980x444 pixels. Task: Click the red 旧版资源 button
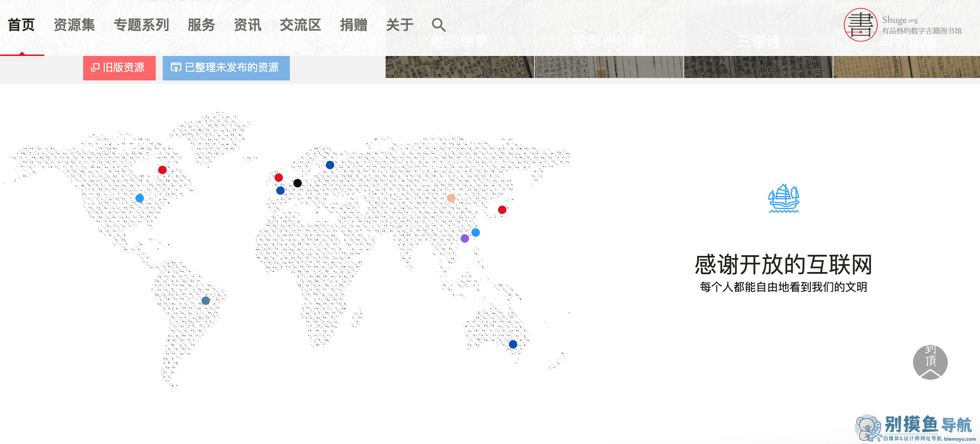[119, 68]
